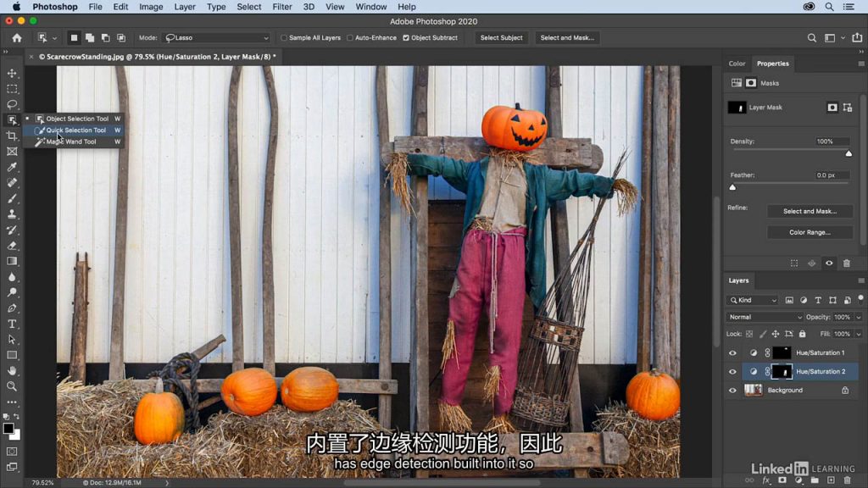This screenshot has width=868, height=488.
Task: Select the Brush tool
Action: click(x=12, y=198)
